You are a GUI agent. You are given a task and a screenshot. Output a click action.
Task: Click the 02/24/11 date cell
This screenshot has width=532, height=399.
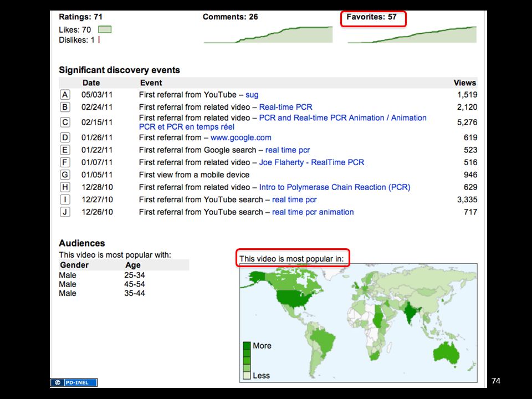pos(97,107)
